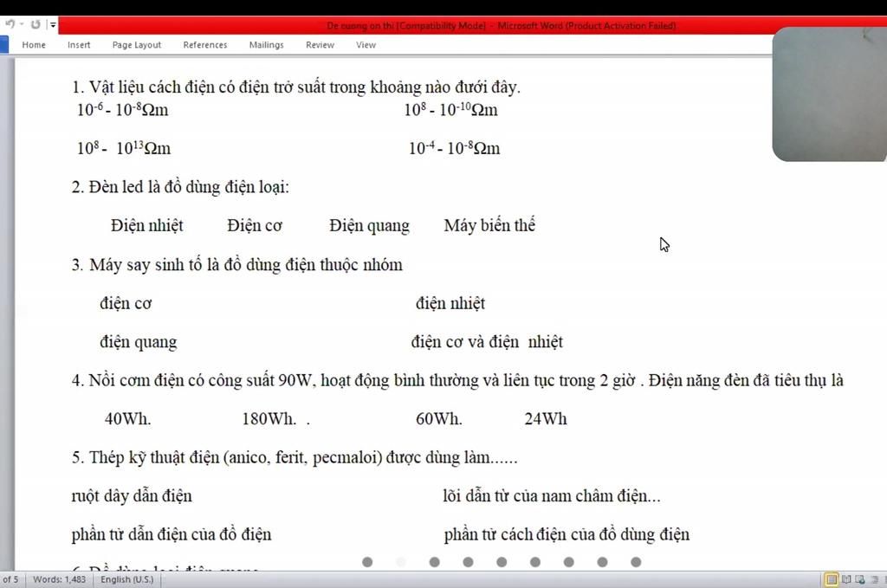Click the answer '10⁸ - 10⁻¹⁰Ωm'

[x=450, y=109]
